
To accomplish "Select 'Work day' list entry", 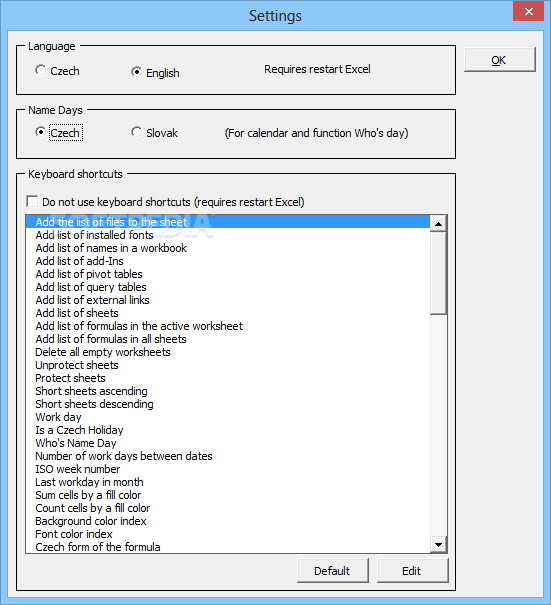I will pos(228,417).
